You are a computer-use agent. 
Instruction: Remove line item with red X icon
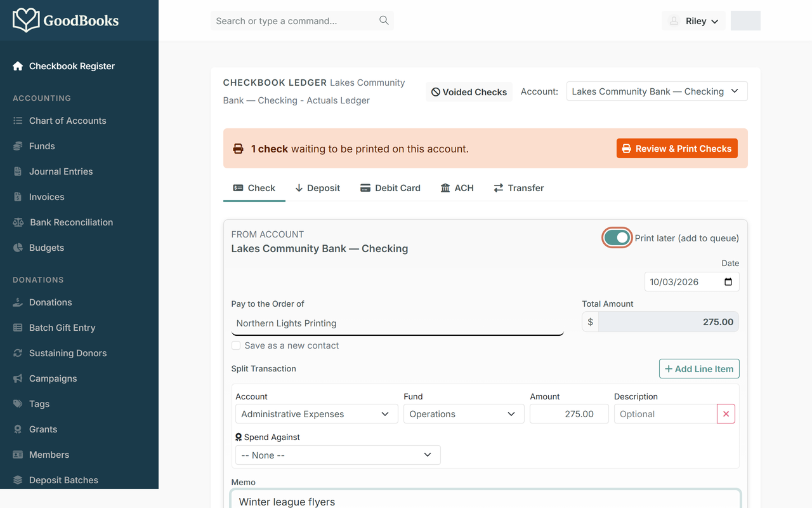tap(726, 414)
